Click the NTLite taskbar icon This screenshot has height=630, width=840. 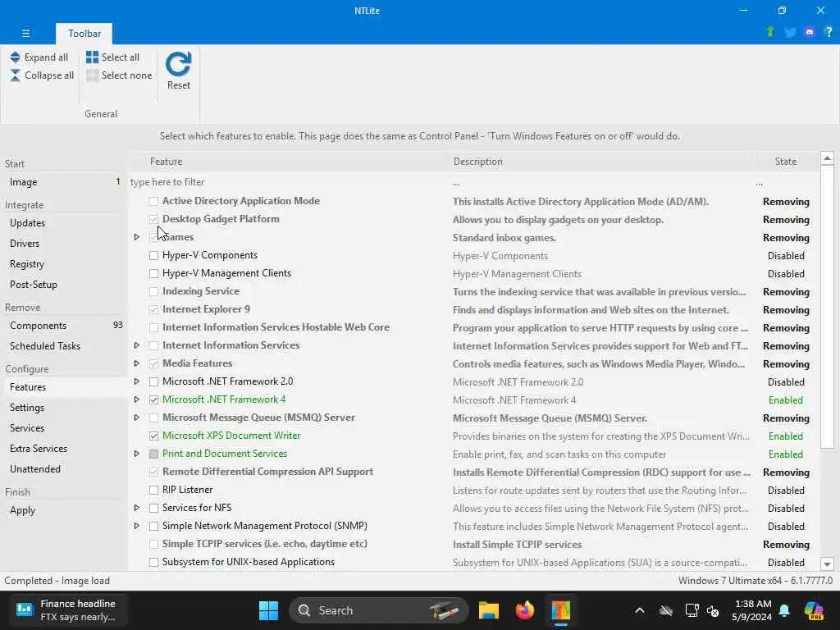[x=561, y=610]
